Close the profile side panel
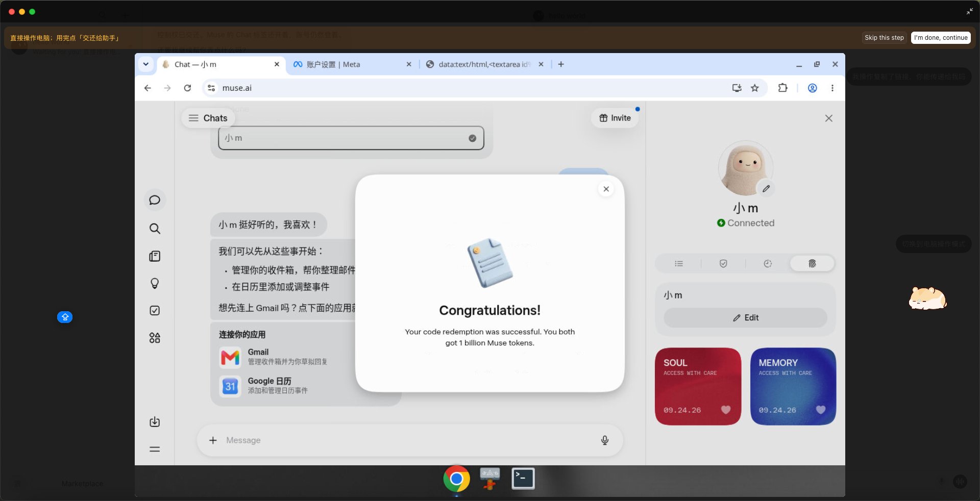 [828, 118]
